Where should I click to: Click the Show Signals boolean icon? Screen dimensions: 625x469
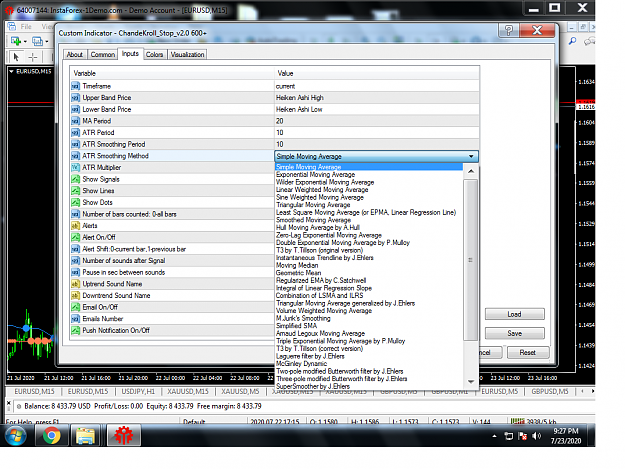point(75,179)
